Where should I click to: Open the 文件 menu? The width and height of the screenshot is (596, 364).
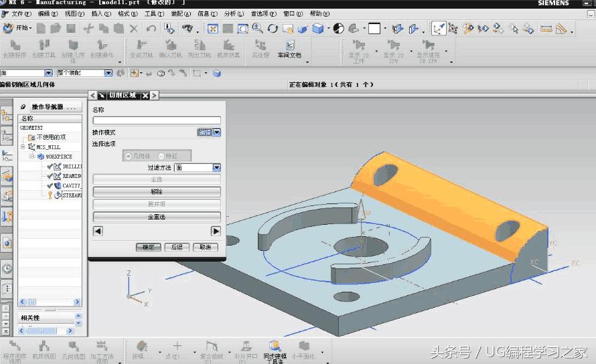pyautogui.click(x=21, y=13)
